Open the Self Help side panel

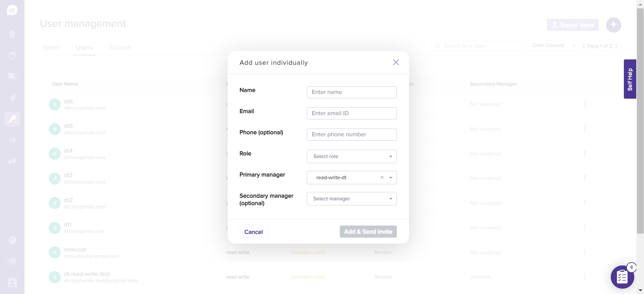pyautogui.click(x=630, y=79)
